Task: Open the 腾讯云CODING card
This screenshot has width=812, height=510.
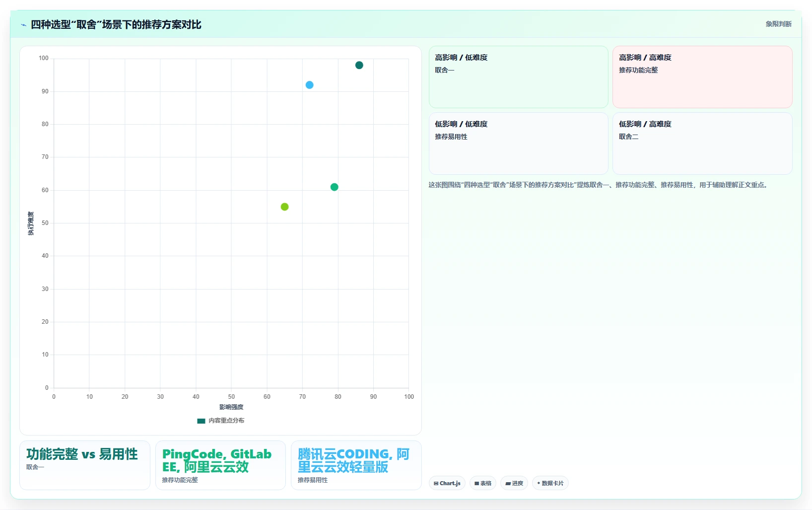Action: [356, 465]
